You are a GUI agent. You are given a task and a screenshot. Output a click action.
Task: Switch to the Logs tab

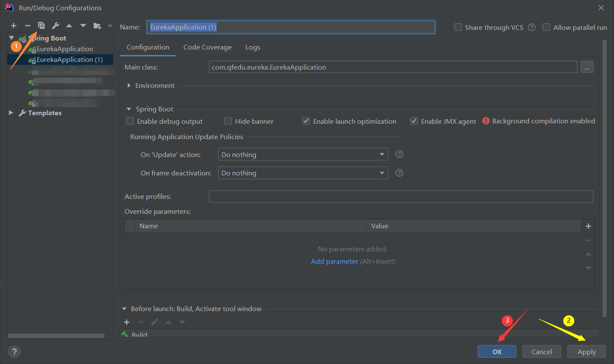(x=253, y=47)
